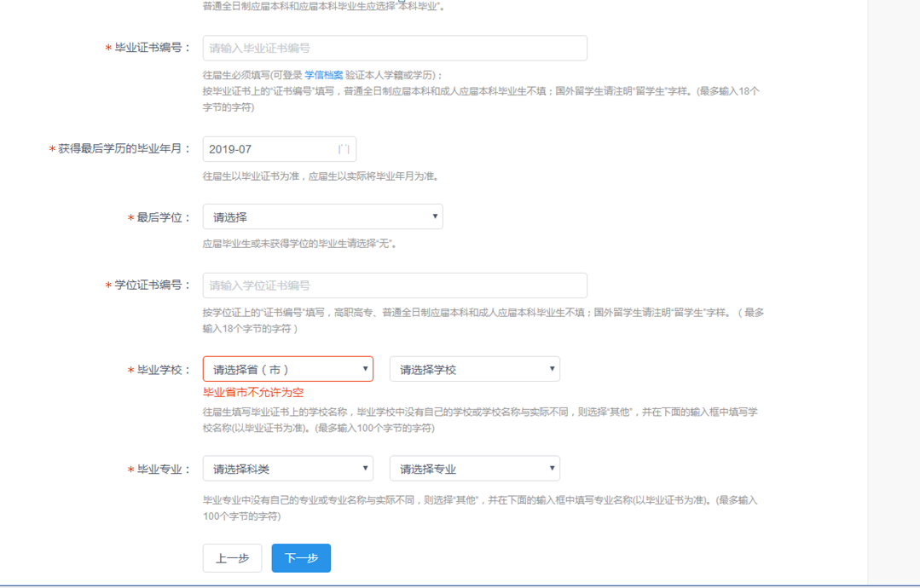Screen dimensions: 920x588
Task: Expand the 最后学位 dropdown
Action: tap(322, 217)
